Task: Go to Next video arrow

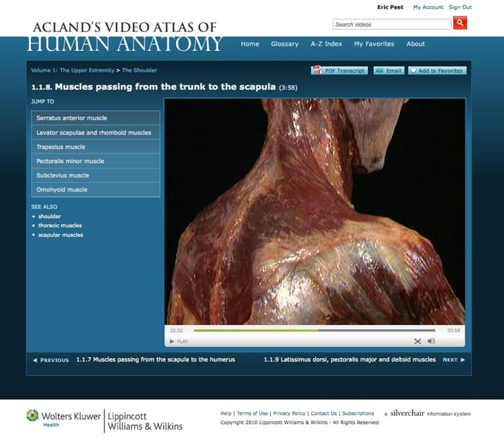Action: coord(454,360)
